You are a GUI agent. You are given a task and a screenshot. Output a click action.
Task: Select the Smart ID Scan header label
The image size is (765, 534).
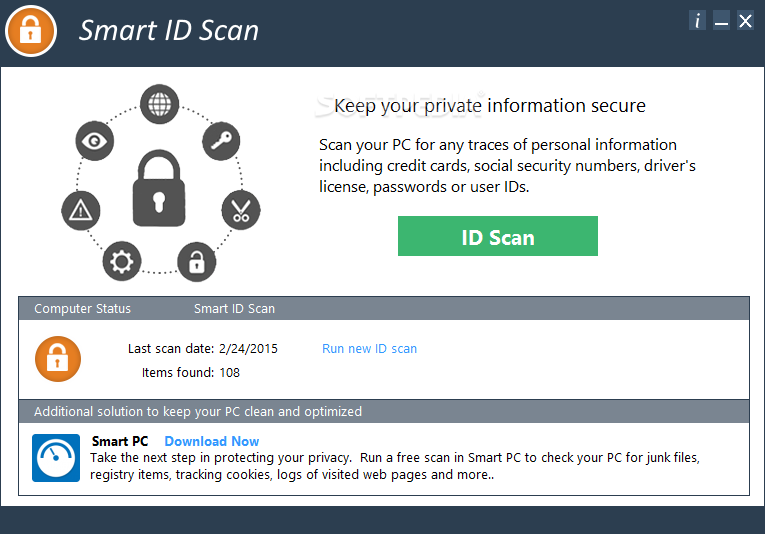(234, 309)
